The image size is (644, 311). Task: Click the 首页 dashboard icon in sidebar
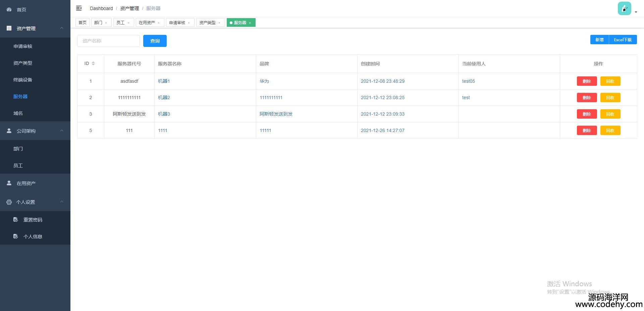point(9,9)
